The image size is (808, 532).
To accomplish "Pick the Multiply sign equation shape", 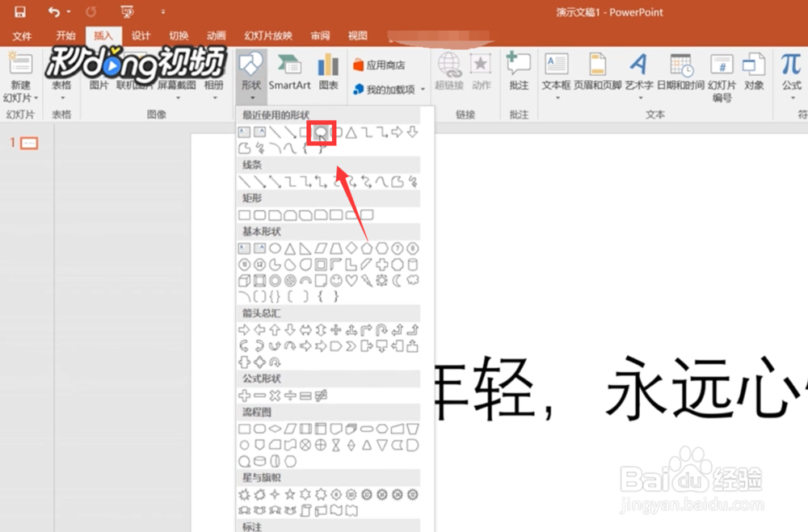I will click(276, 396).
